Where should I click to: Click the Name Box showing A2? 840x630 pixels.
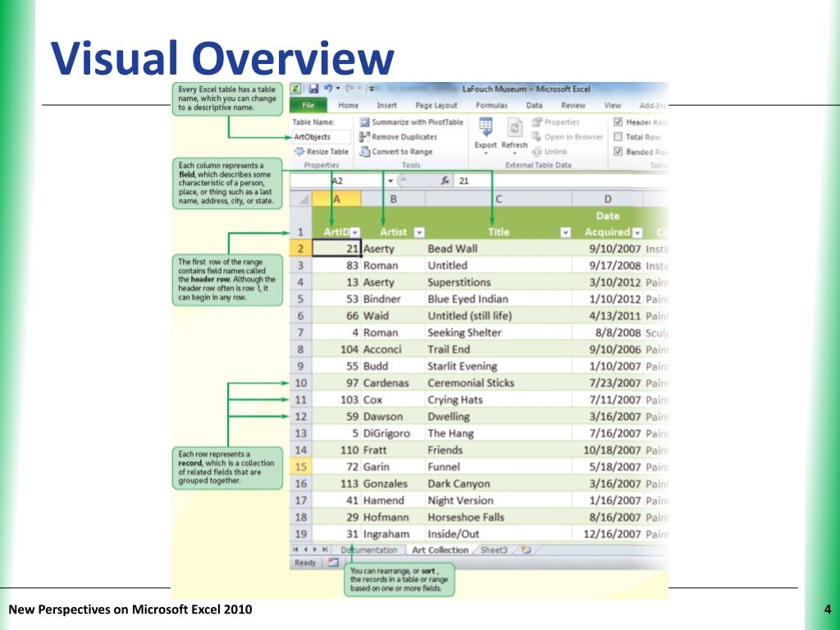[337, 180]
